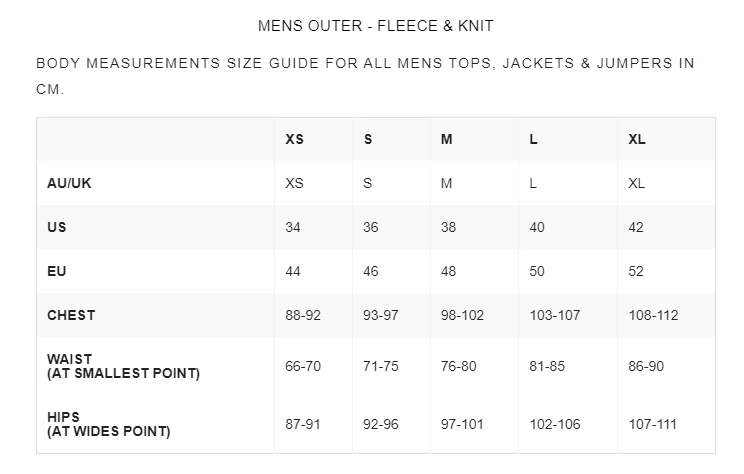Click the bold XL column header
The height and width of the screenshot is (474, 744).
(x=637, y=140)
